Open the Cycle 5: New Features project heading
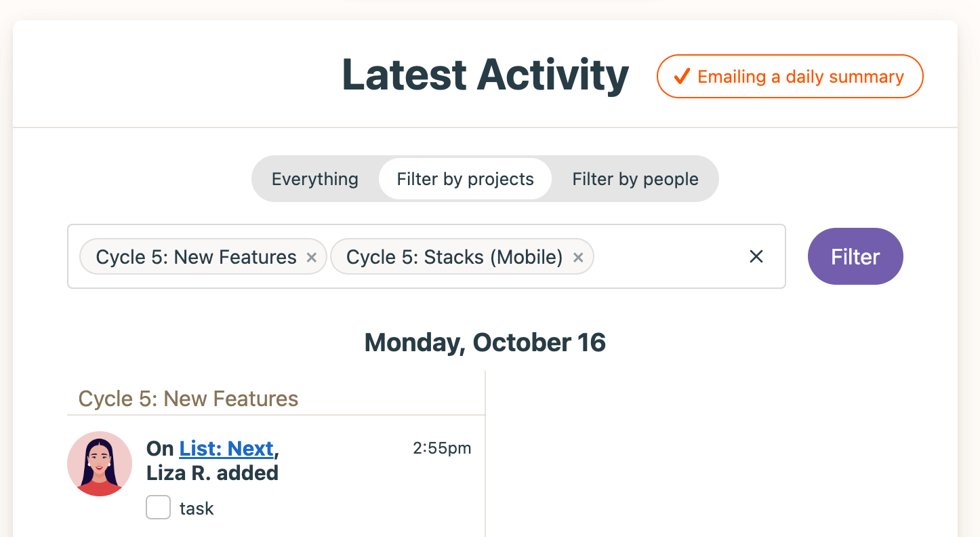Screen dimensions: 980x537 [188, 399]
